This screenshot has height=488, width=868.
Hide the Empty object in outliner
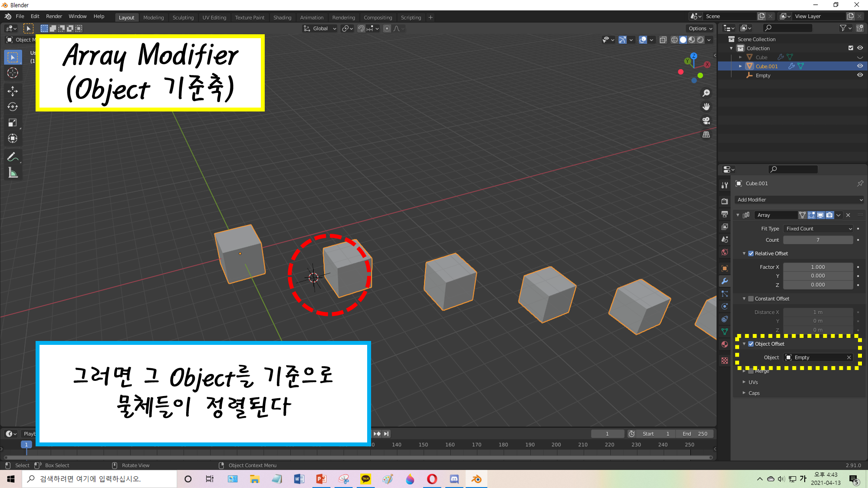tap(860, 75)
